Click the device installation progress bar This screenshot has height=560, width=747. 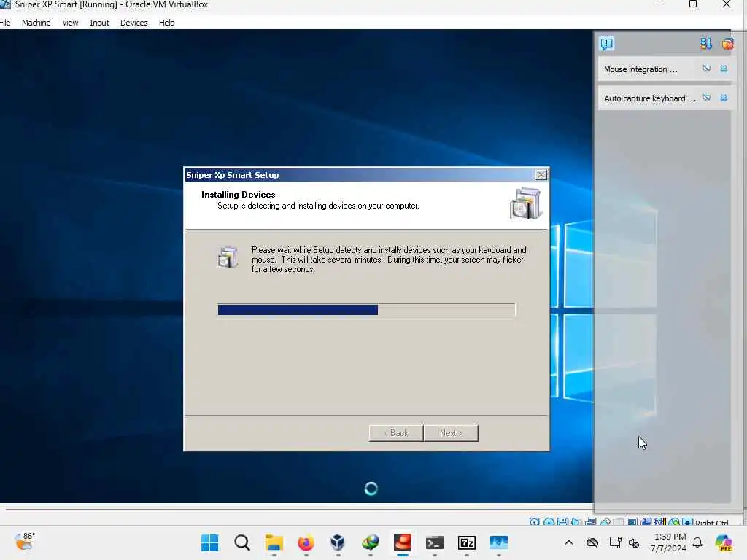point(366,310)
